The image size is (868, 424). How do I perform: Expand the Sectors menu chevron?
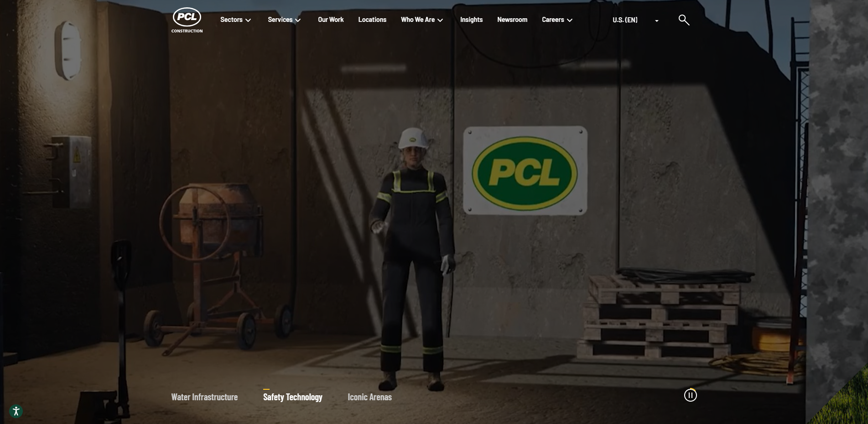248,20
